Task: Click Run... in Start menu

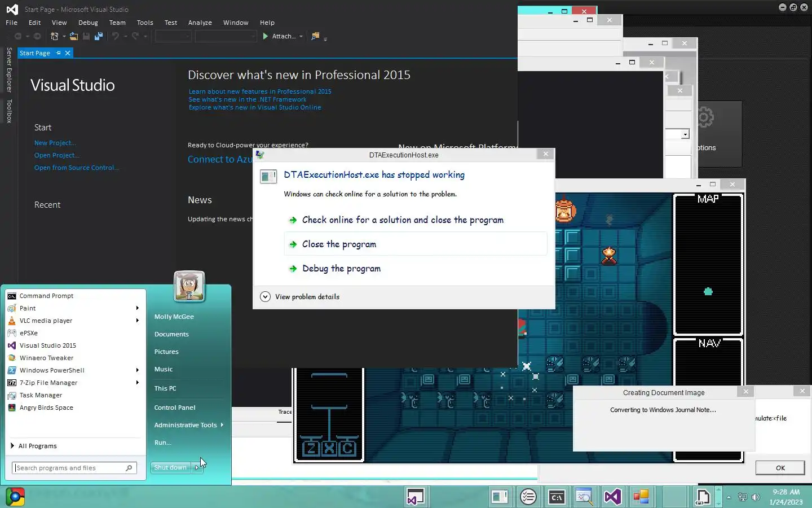Action: coord(163,443)
